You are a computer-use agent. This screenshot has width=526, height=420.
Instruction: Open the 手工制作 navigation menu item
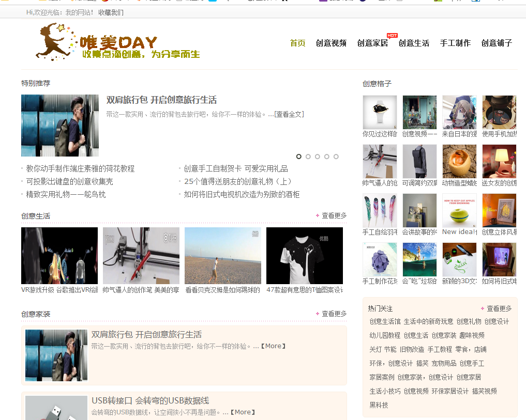click(455, 43)
